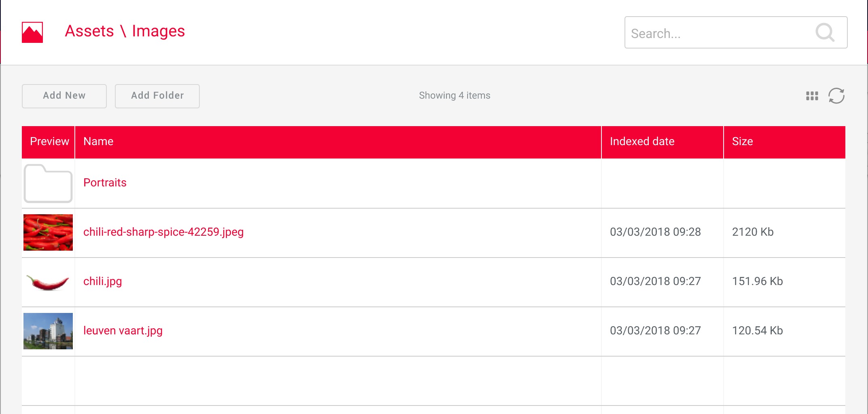Click the date 03/03/2018 09:28
Viewport: 868px width, 414px height.
pos(655,232)
